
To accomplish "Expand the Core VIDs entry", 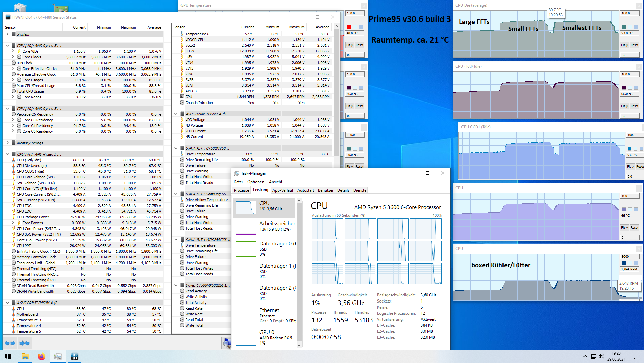I will coord(13,51).
